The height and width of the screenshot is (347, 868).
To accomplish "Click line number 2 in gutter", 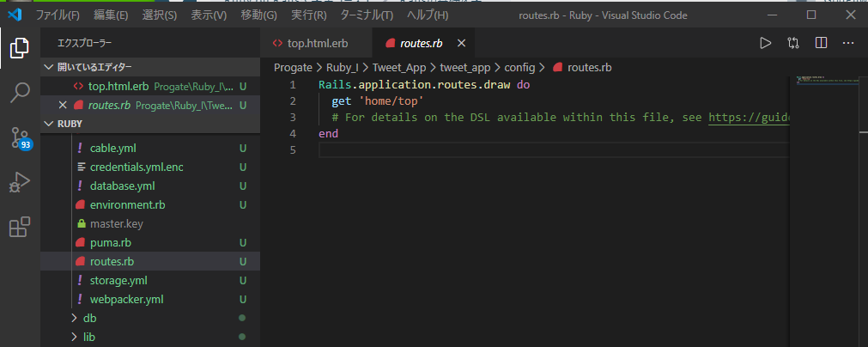I will 292,102.
